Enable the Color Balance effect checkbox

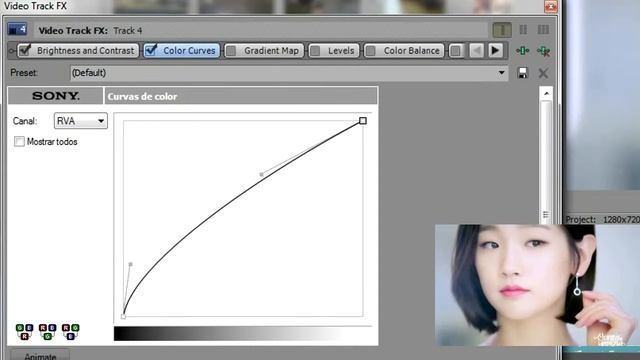(x=371, y=51)
